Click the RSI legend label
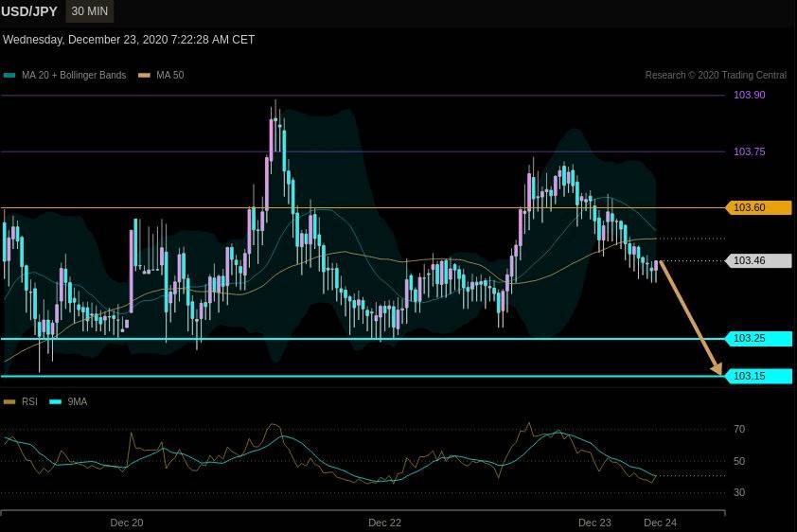 point(29,402)
